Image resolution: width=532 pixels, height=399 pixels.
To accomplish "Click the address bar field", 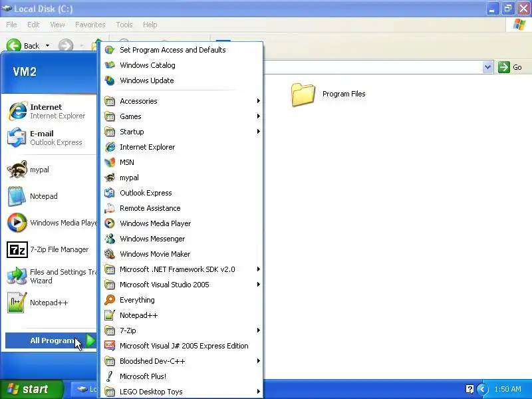I will (372, 67).
